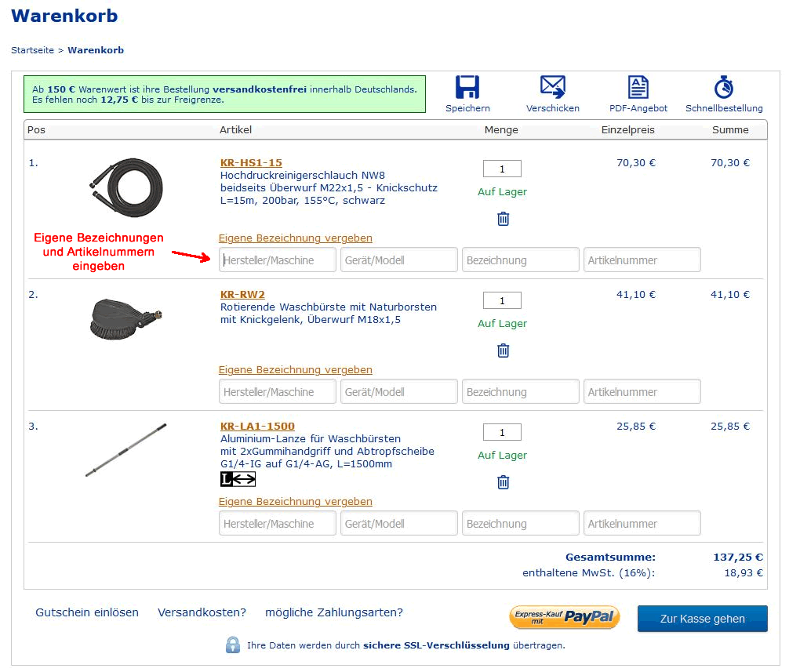The image size is (789, 672).
Task: Click the Schnellbestellung stopwatch icon
Action: pyautogui.click(x=723, y=87)
